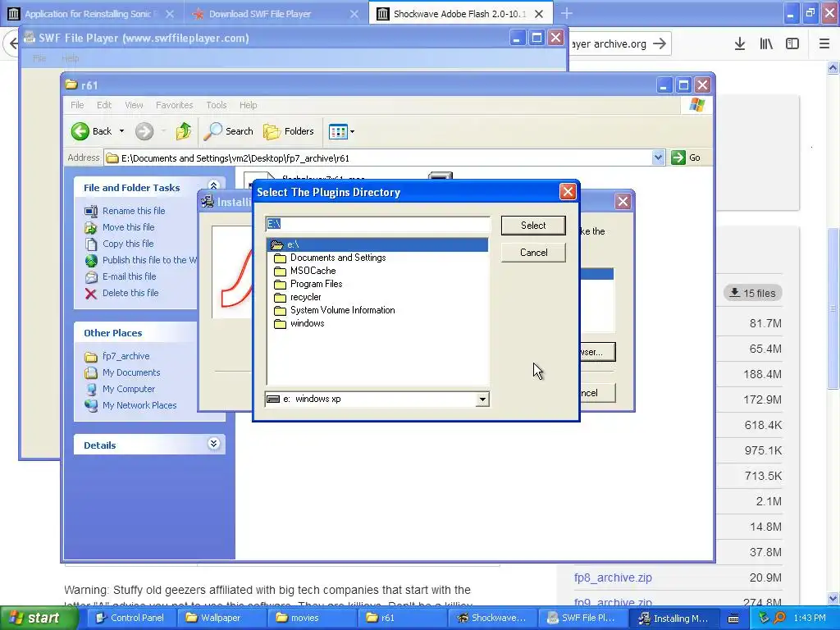Image resolution: width=840 pixels, height=630 pixels.
Task: Open fp7_archive in Other Places
Action: 126,356
